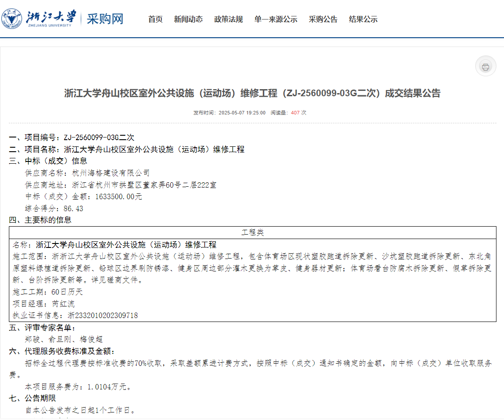Open the 首页 homepage menu item
Screen dimensions: 504x420
(x=155, y=20)
